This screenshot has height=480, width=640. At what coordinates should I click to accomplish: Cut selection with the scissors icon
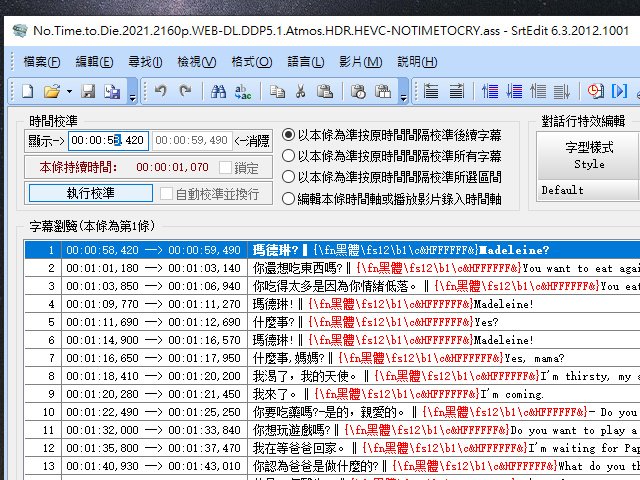point(301,91)
